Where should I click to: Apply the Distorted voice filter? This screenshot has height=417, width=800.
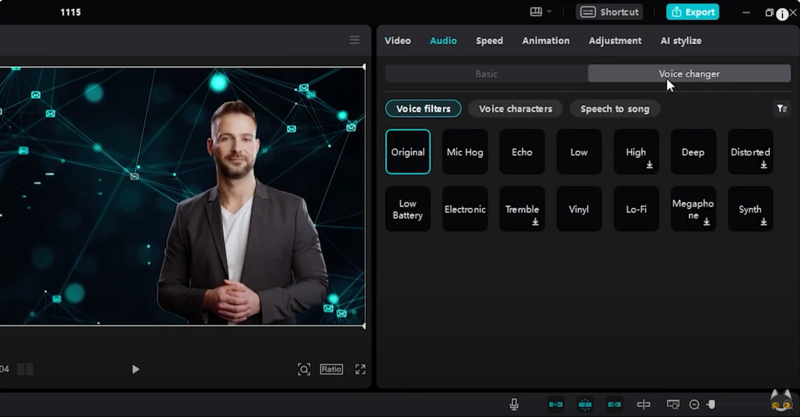[x=751, y=152]
